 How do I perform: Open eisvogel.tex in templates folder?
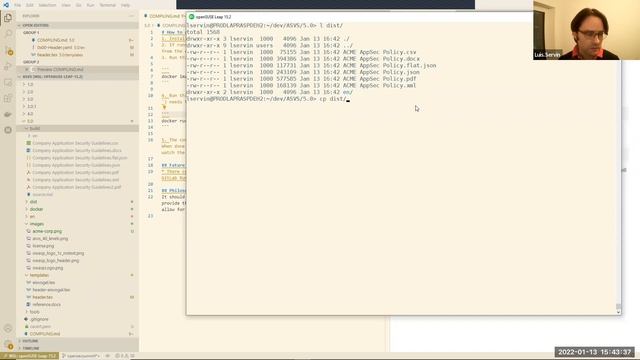[x=78, y=282]
